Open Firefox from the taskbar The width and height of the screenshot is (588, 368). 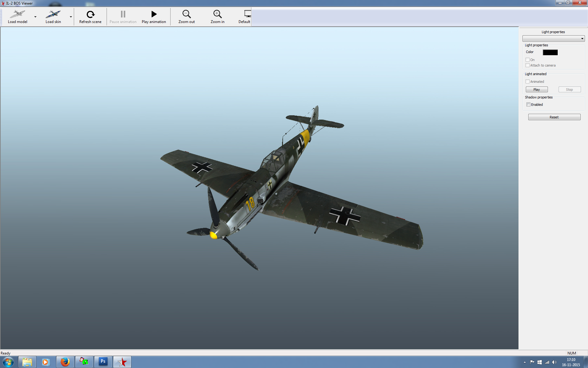pos(65,362)
